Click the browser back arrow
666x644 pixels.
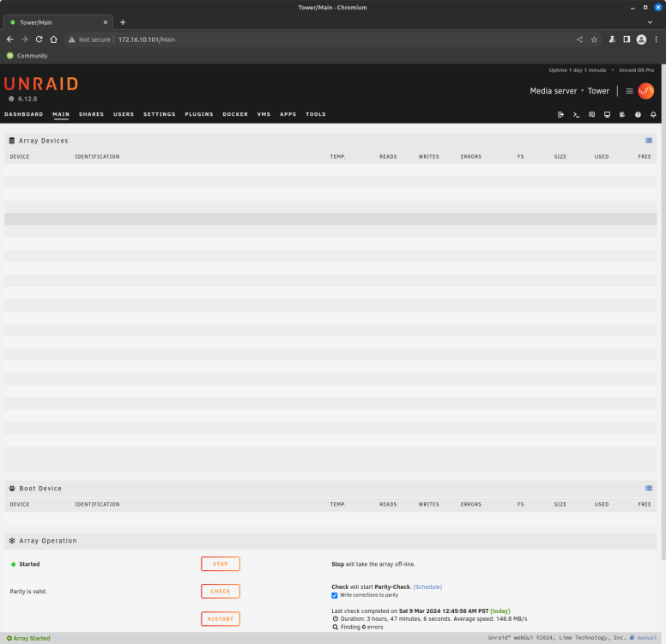pos(10,39)
